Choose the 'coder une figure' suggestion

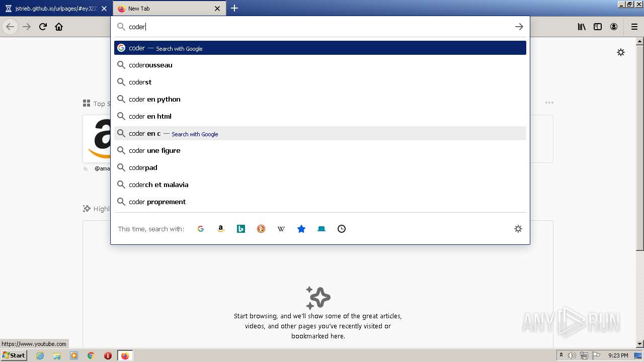tap(320, 150)
